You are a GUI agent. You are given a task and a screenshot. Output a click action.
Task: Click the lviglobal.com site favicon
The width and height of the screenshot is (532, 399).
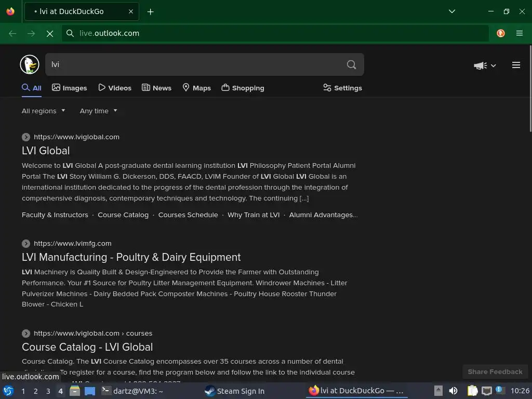(26, 137)
